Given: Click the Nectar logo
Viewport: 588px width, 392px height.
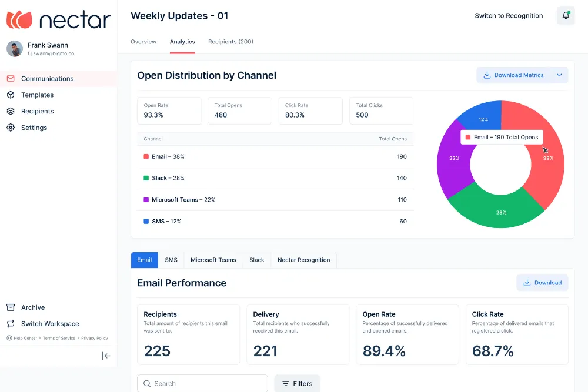Looking at the screenshot, I should pyautogui.click(x=59, y=19).
